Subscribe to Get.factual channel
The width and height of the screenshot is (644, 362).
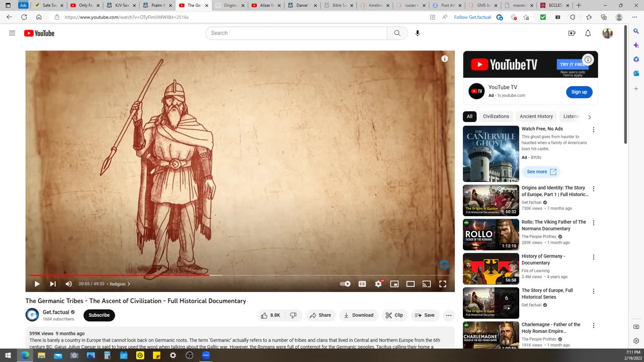pos(99,315)
